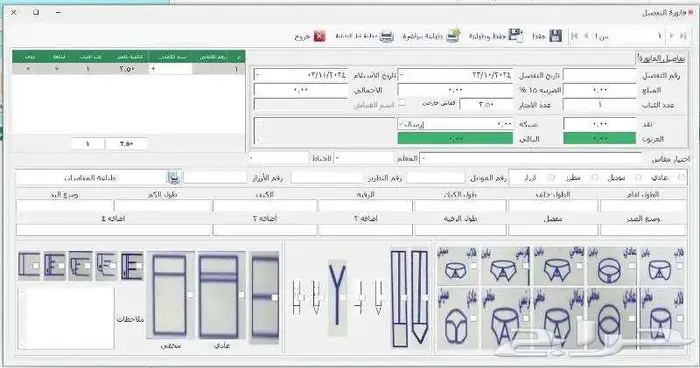Screen dimensions: 700x368
Task: Select the plain French (فرنسي) collar image
Action: pyautogui.click(x=504, y=267)
